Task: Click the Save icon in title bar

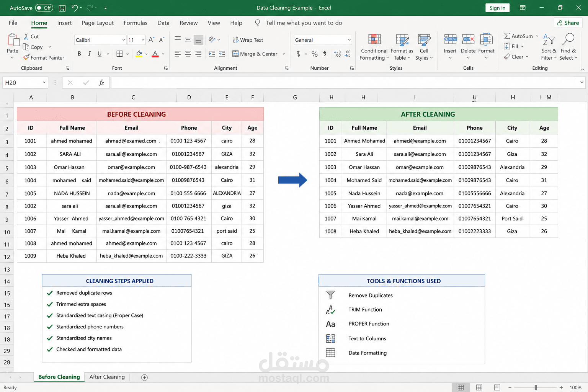Action: pyautogui.click(x=62, y=8)
